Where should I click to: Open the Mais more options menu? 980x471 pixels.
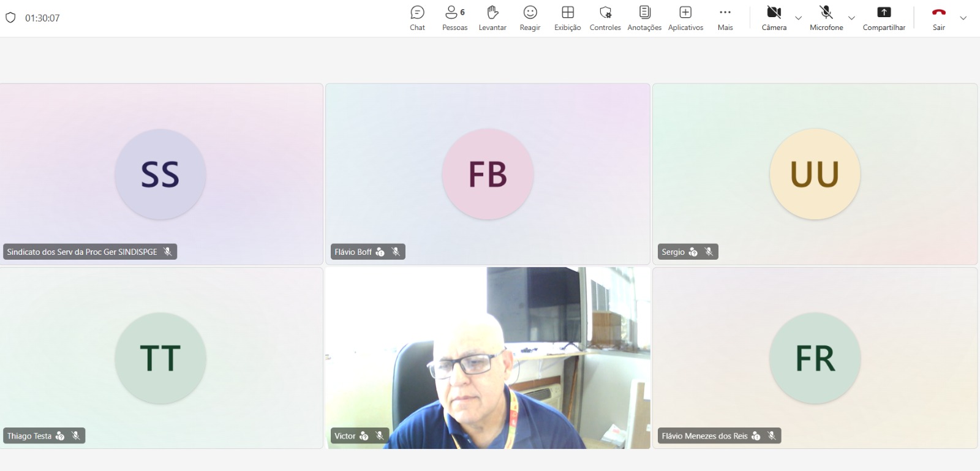coord(725,18)
